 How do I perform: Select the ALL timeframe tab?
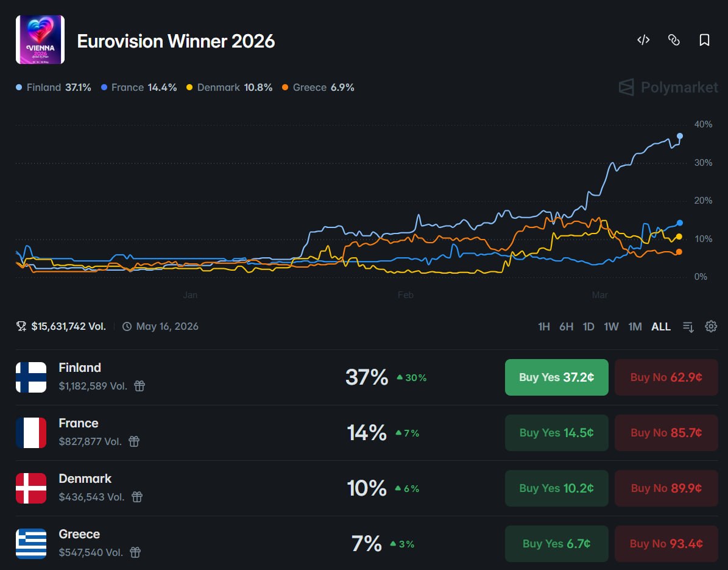pyautogui.click(x=661, y=327)
